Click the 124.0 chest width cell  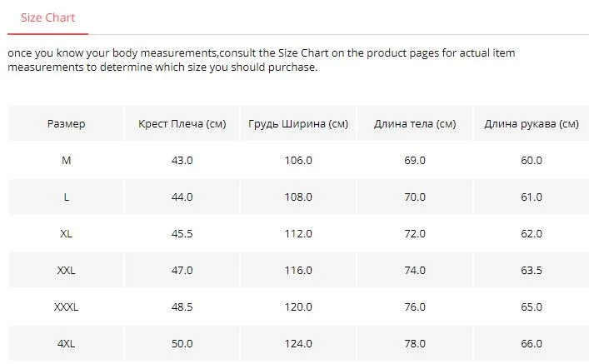[x=298, y=343]
